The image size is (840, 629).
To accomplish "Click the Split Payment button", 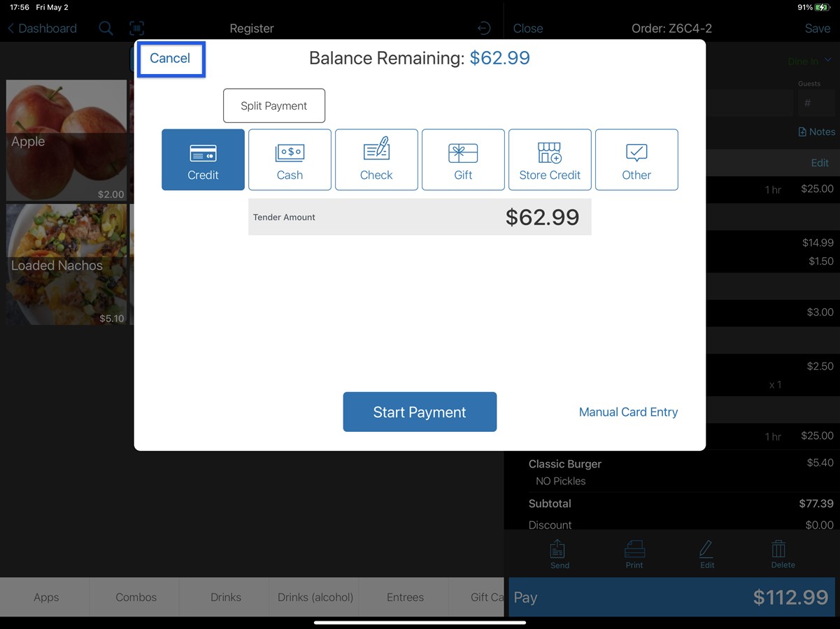I will (x=273, y=106).
